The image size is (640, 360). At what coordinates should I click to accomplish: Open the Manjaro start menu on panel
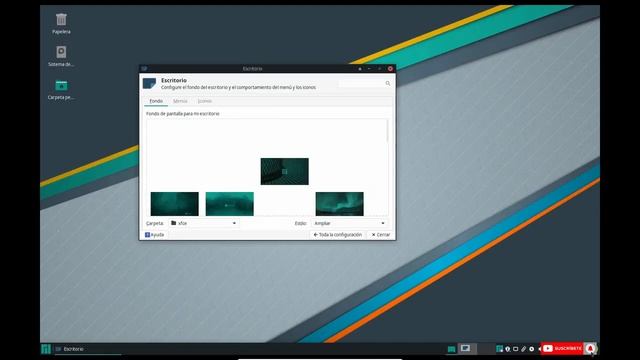pyautogui.click(x=46, y=349)
